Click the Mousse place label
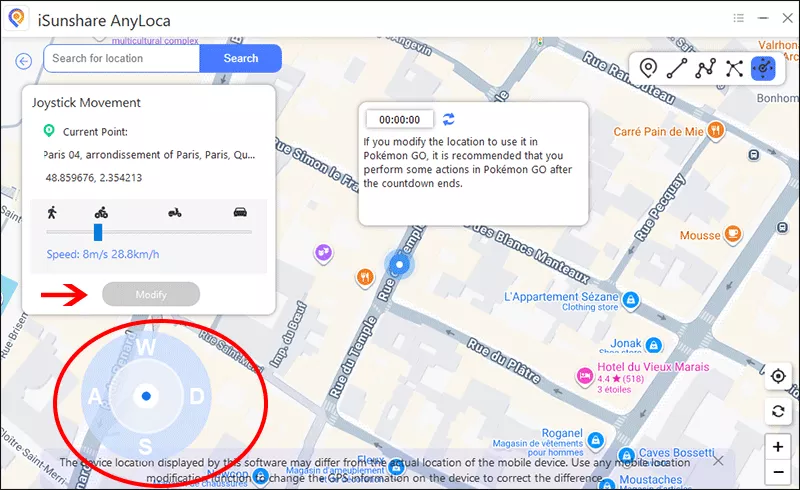 700,235
